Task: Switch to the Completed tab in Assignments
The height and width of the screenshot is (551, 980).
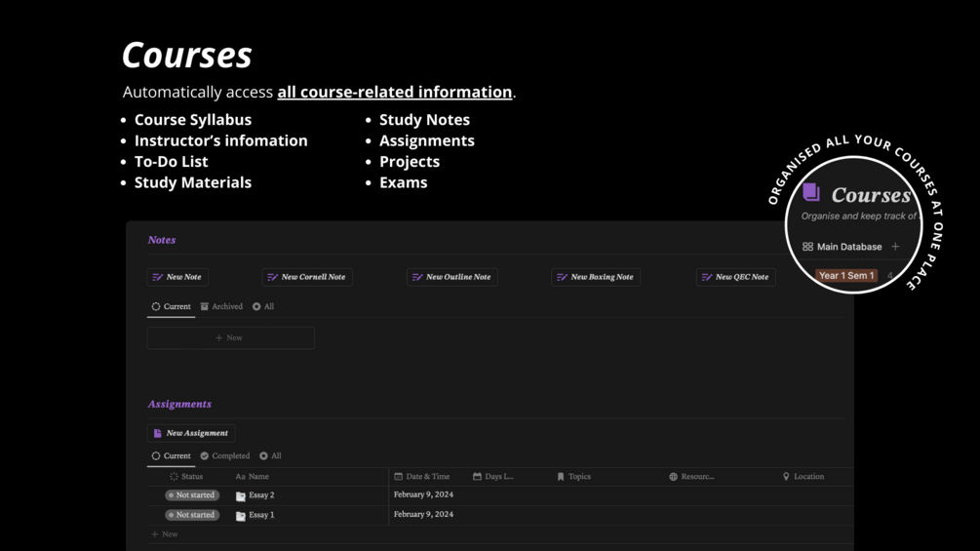Action: pyautogui.click(x=225, y=455)
